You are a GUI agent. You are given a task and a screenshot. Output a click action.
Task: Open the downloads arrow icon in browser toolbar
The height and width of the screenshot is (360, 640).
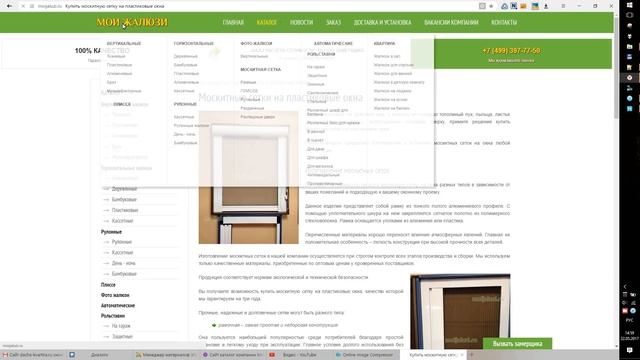[x=546, y=6]
